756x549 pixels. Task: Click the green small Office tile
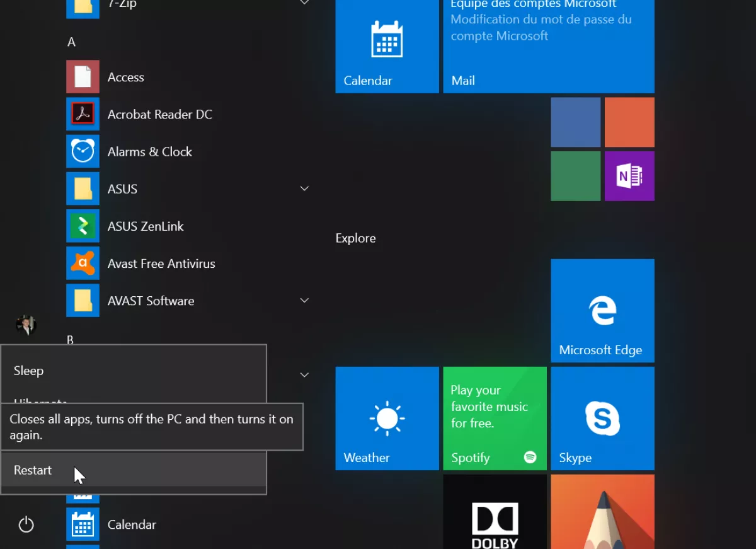pos(576,176)
